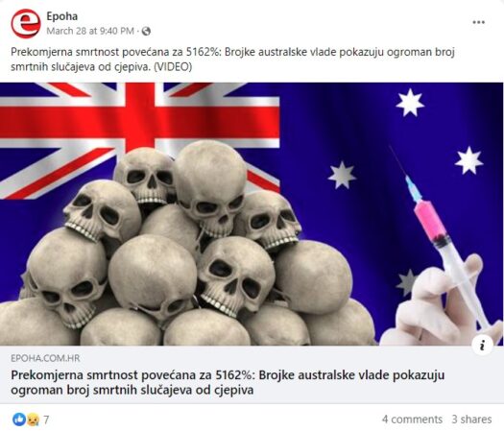504x432 pixels.
Task: Open the March 28 post timestamp
Action: (x=90, y=31)
